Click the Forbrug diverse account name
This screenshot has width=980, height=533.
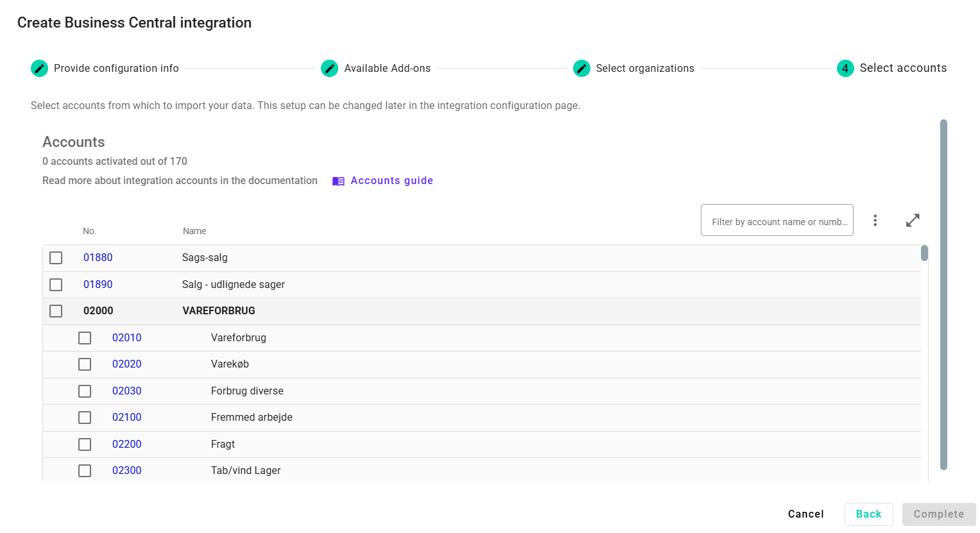click(247, 391)
